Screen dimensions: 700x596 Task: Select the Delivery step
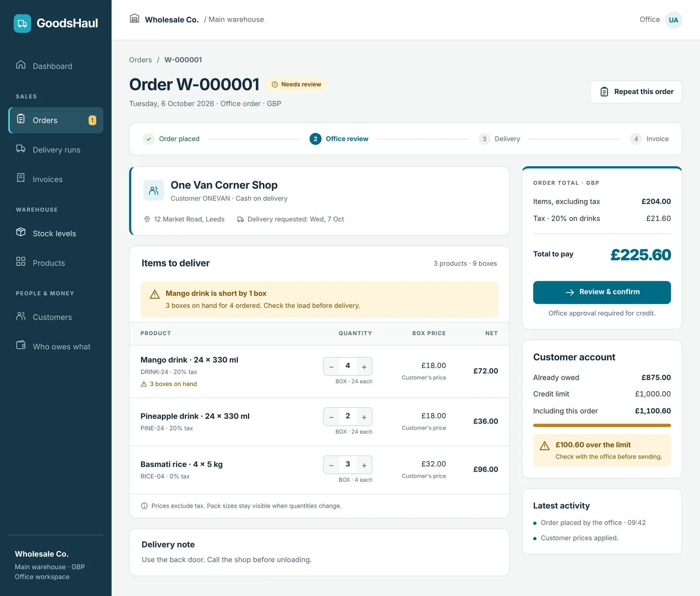[x=499, y=139]
